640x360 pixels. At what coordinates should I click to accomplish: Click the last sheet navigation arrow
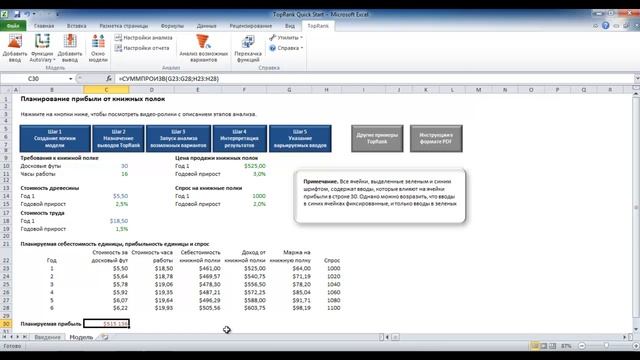tap(24, 337)
